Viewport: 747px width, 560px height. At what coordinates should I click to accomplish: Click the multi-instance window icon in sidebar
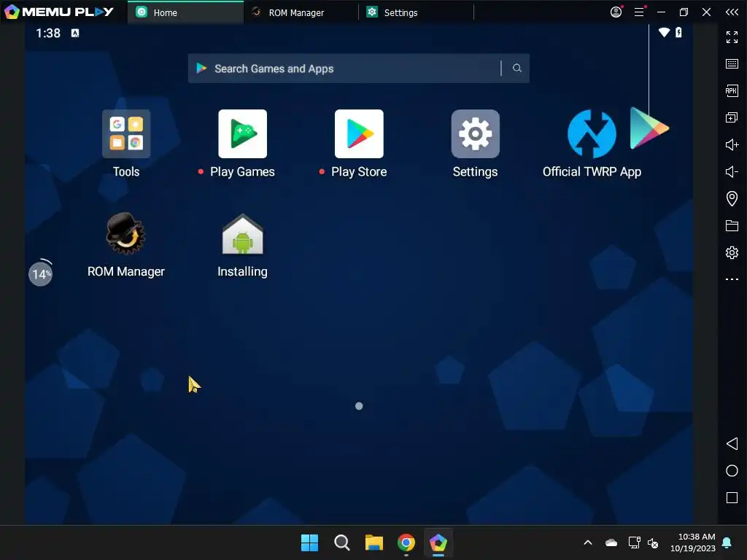[x=732, y=117]
